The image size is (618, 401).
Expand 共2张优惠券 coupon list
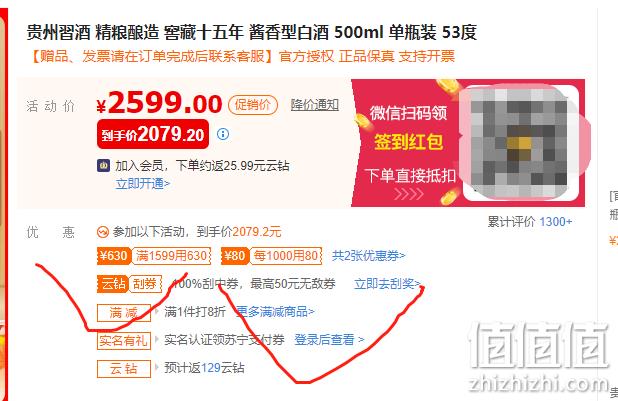point(369,256)
